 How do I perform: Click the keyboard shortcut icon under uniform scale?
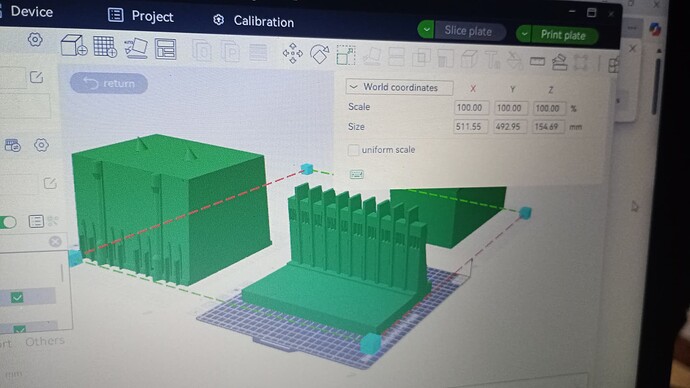(356, 175)
